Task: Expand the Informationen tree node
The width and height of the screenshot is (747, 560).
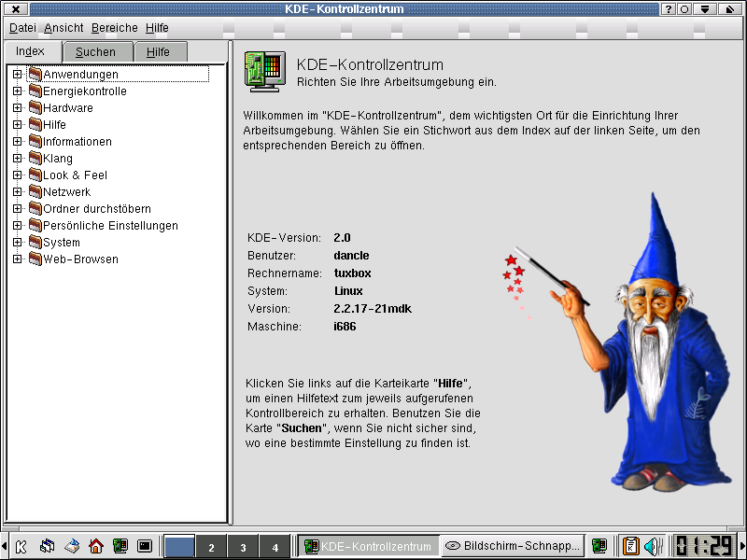Action: pyautogui.click(x=17, y=142)
